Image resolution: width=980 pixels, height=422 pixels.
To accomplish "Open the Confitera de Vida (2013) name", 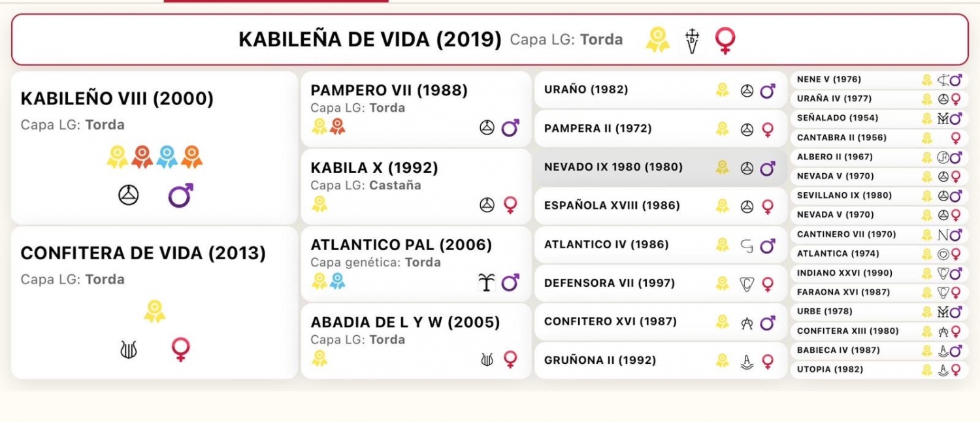I will tap(143, 253).
